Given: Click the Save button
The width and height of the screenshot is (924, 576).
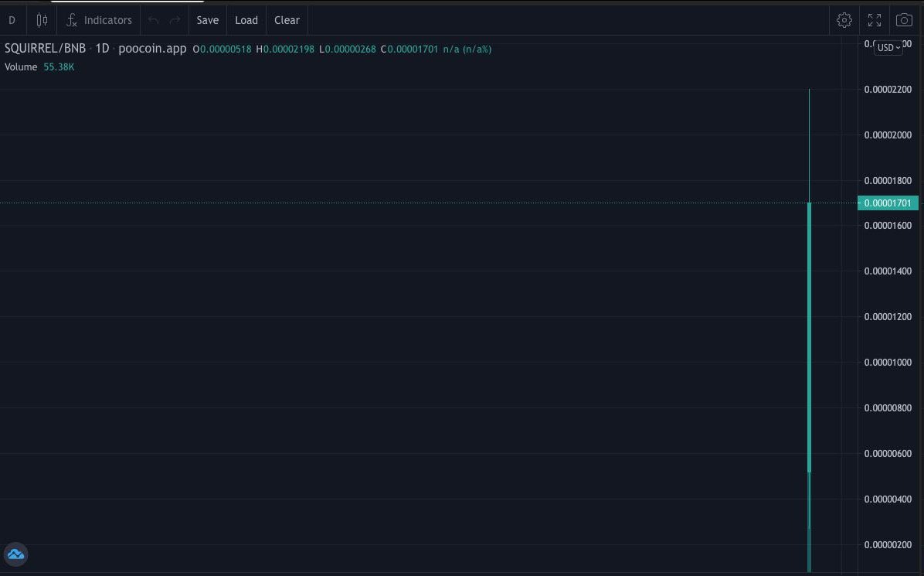Looking at the screenshot, I should click(x=207, y=19).
